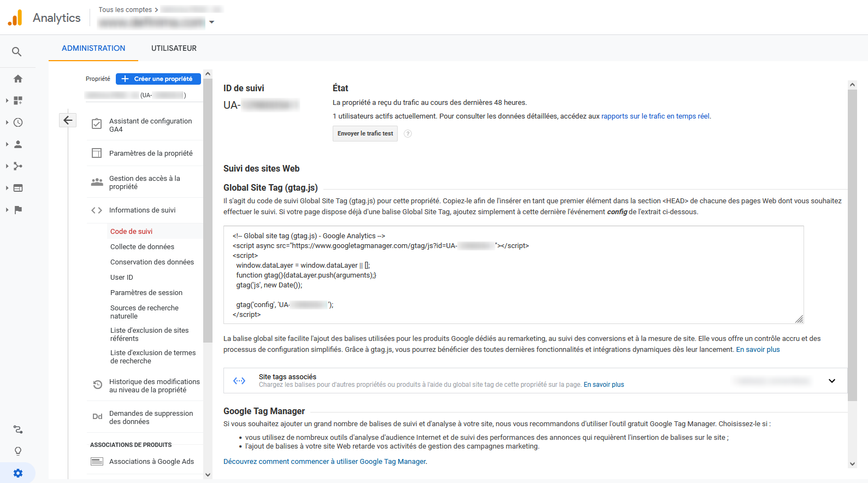Switch to UTILISATEUR tab

point(174,48)
